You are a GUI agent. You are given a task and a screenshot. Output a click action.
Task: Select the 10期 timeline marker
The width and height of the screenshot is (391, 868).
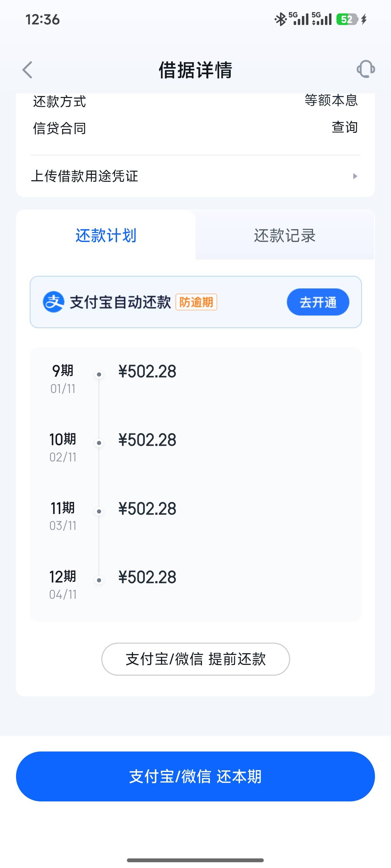point(99,443)
